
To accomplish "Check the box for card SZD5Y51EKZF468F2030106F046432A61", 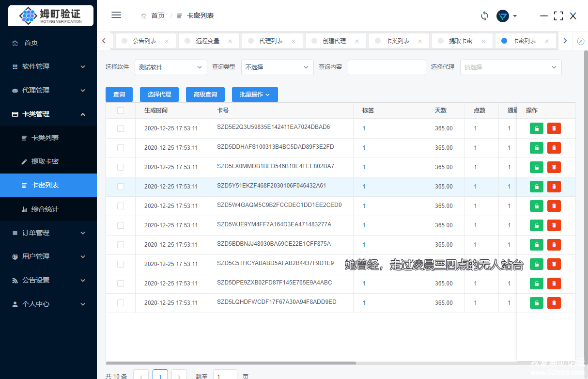I will (x=121, y=187).
